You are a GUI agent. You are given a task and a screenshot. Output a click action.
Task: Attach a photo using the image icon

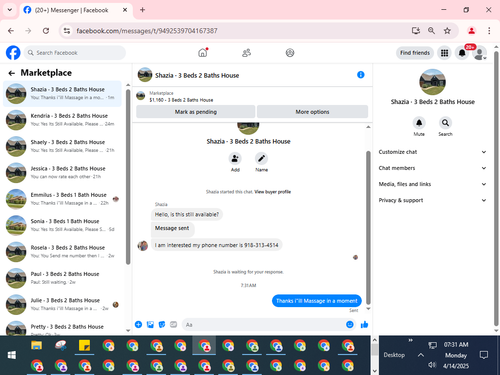[x=150, y=324]
